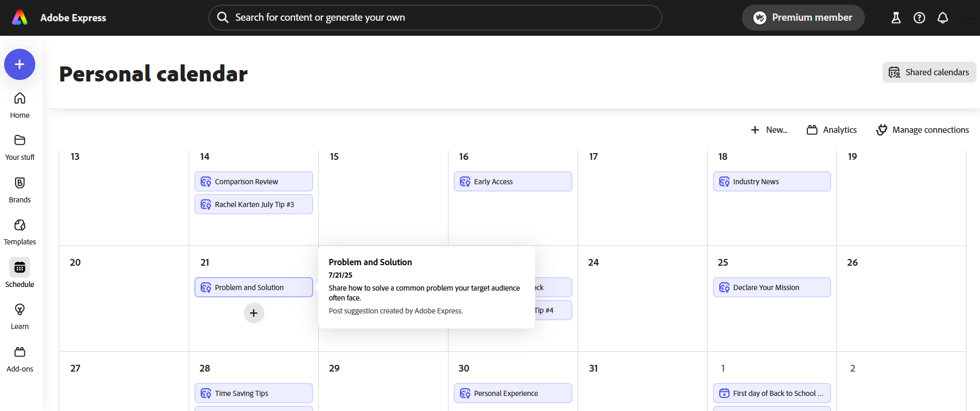Click the purple create new plus button
Screen dimensions: 980x411
pyautogui.click(x=20, y=64)
